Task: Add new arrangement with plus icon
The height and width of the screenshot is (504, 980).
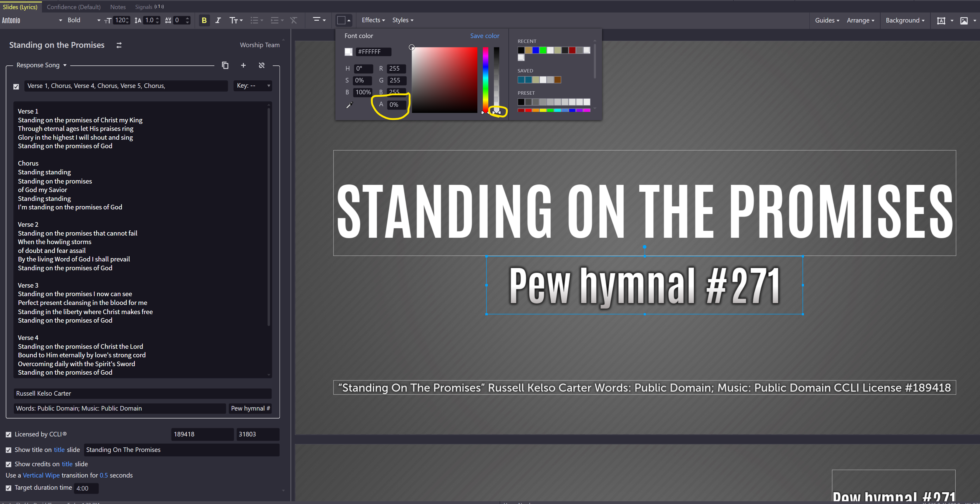Action: [243, 65]
